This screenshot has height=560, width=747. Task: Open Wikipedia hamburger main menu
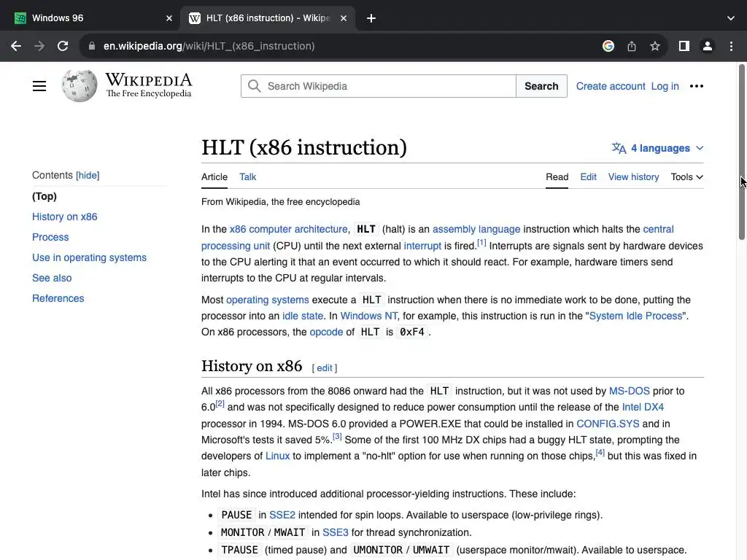coord(39,86)
